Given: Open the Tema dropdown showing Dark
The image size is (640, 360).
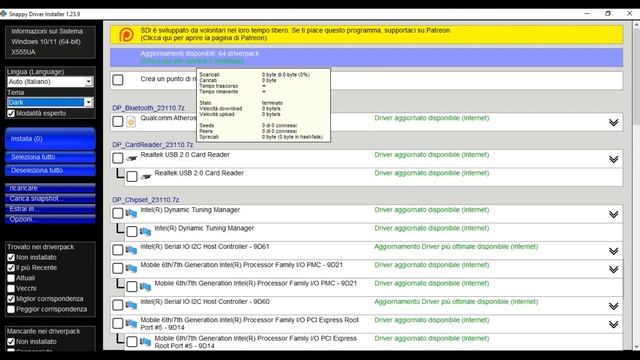Looking at the screenshot, I should 50,102.
